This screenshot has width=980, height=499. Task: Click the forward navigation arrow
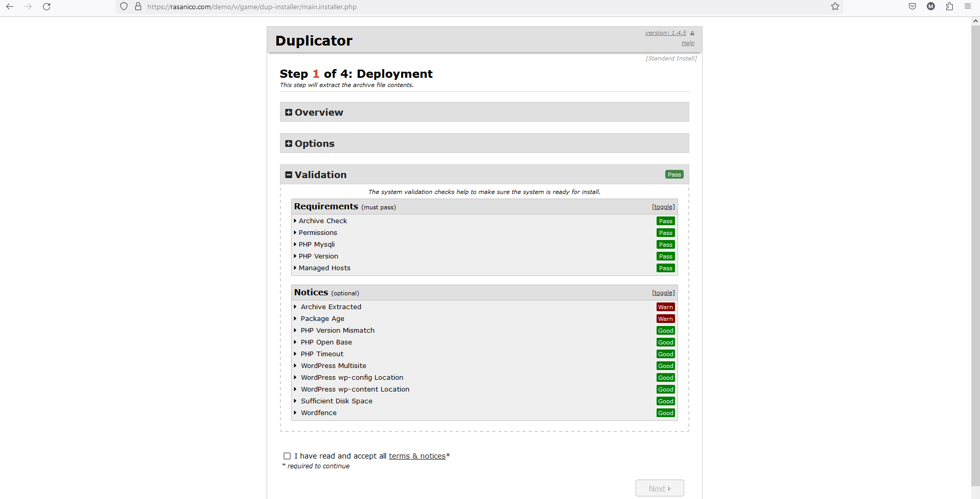point(28,7)
